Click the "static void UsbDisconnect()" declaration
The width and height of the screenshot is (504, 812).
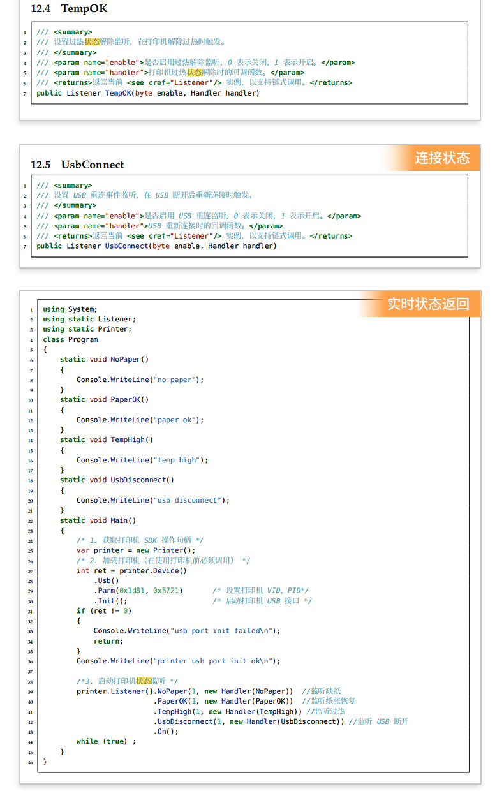tap(117, 480)
